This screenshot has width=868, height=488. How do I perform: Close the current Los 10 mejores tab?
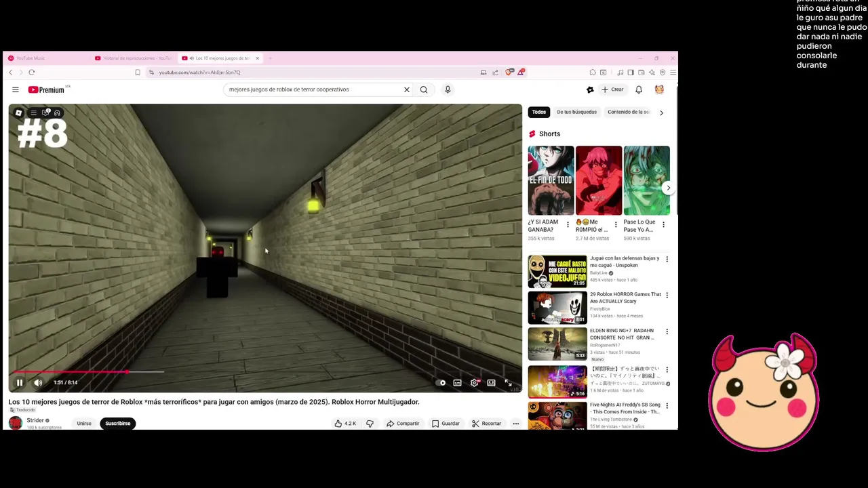[x=257, y=58]
